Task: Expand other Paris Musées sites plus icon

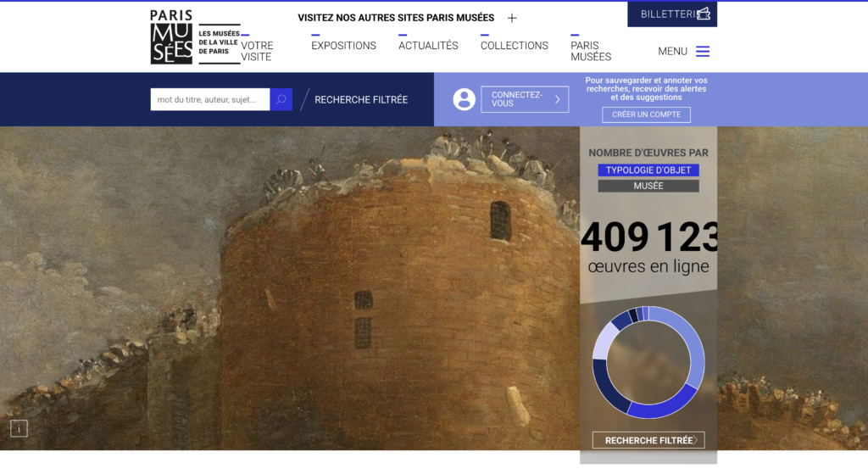Action: click(x=512, y=18)
